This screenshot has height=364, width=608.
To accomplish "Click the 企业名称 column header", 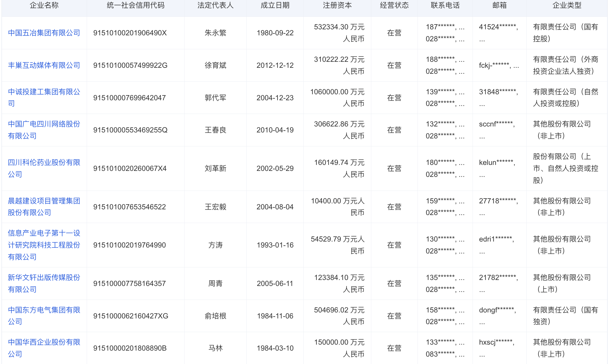I will 44,5.
